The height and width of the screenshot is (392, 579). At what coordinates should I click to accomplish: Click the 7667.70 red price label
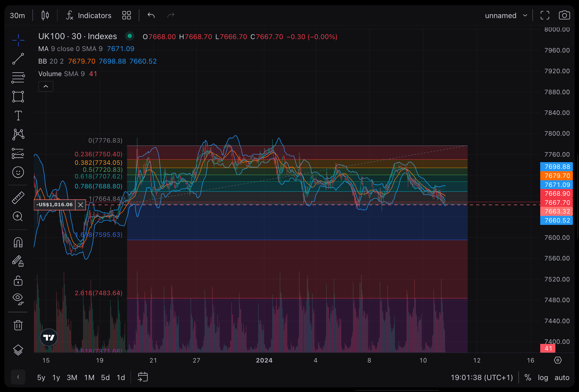click(x=557, y=203)
